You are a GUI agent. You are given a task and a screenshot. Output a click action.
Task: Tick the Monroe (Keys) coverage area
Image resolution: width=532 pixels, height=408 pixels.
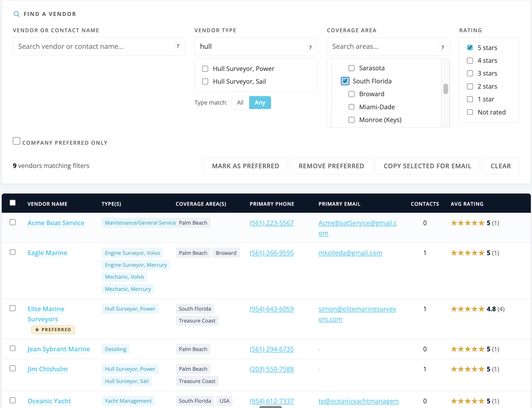coord(351,120)
